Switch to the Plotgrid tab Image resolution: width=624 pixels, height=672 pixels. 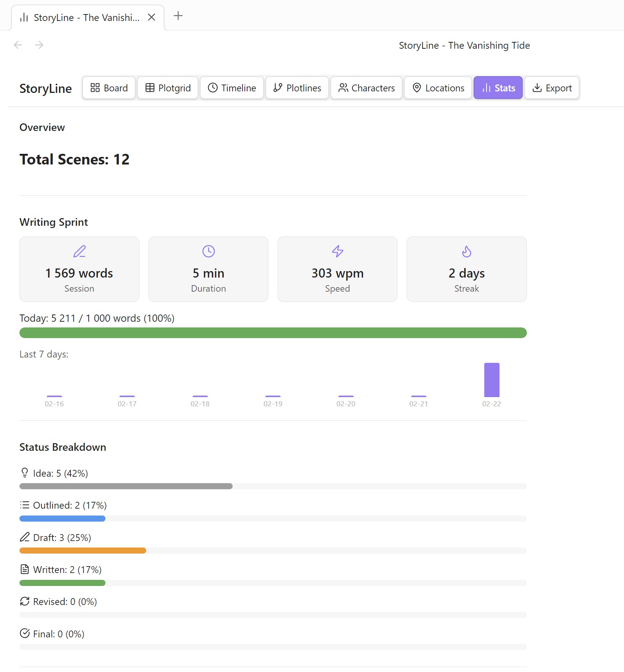coord(168,88)
